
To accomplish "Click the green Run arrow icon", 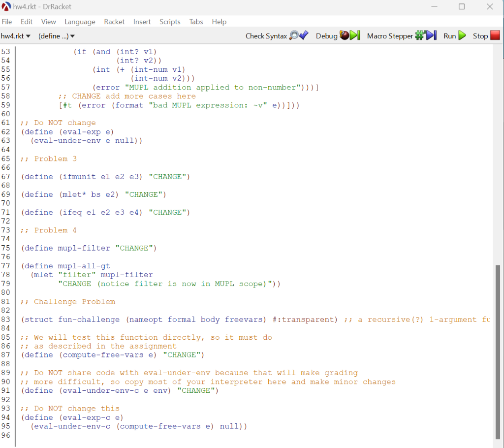I will pos(462,35).
